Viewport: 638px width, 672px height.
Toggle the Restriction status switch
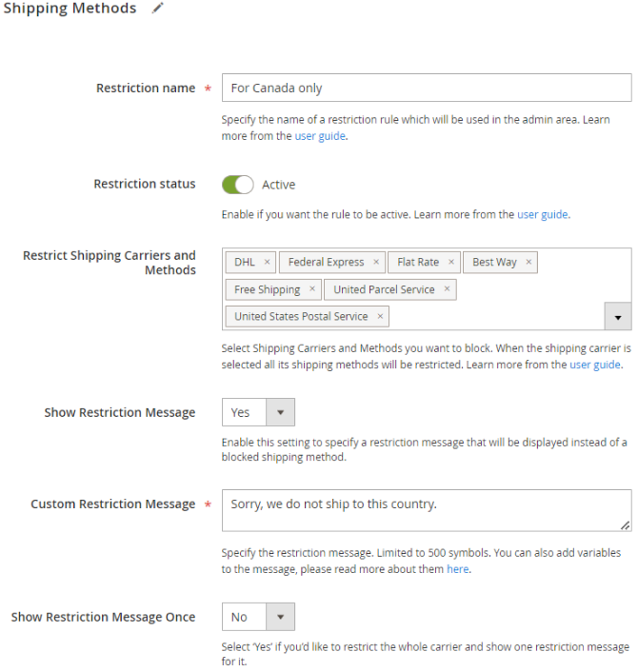pos(238,185)
